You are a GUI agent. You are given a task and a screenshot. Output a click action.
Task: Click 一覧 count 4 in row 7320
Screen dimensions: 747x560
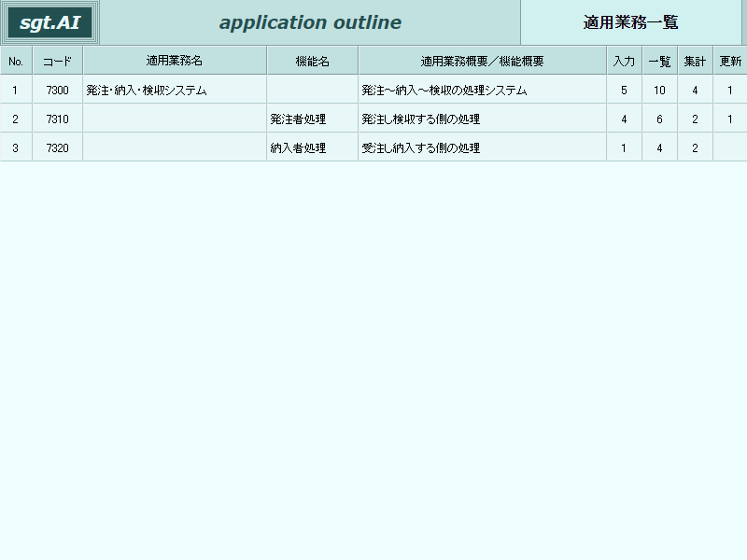pos(660,148)
